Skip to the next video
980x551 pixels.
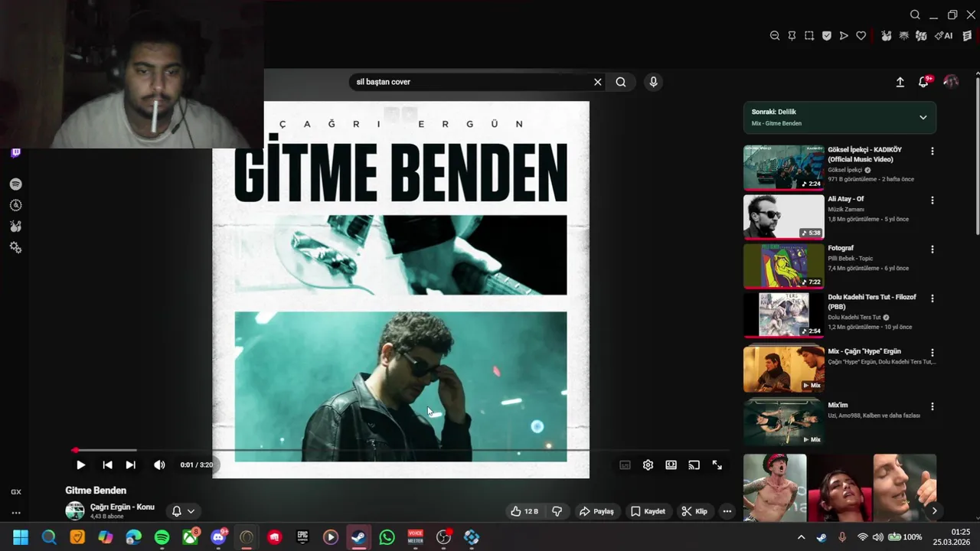pyautogui.click(x=131, y=465)
